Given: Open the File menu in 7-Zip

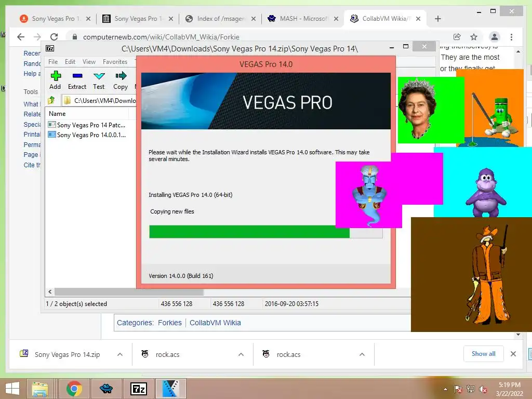Looking at the screenshot, I should pos(53,62).
